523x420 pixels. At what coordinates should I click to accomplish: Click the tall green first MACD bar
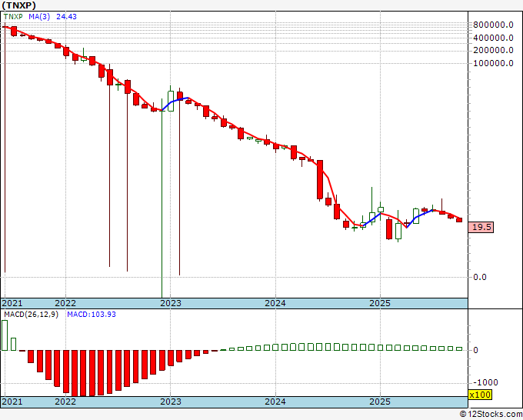(5, 335)
